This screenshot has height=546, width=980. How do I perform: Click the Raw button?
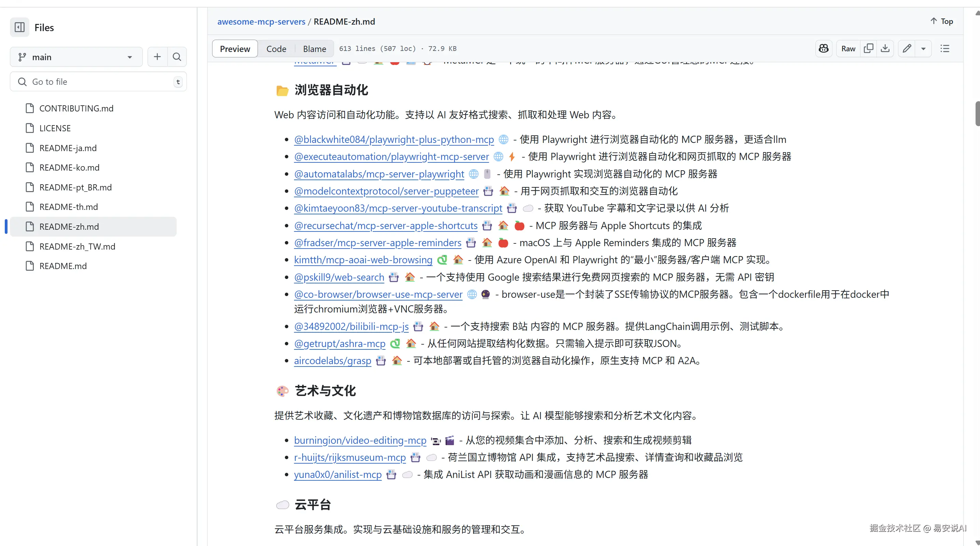(x=848, y=48)
